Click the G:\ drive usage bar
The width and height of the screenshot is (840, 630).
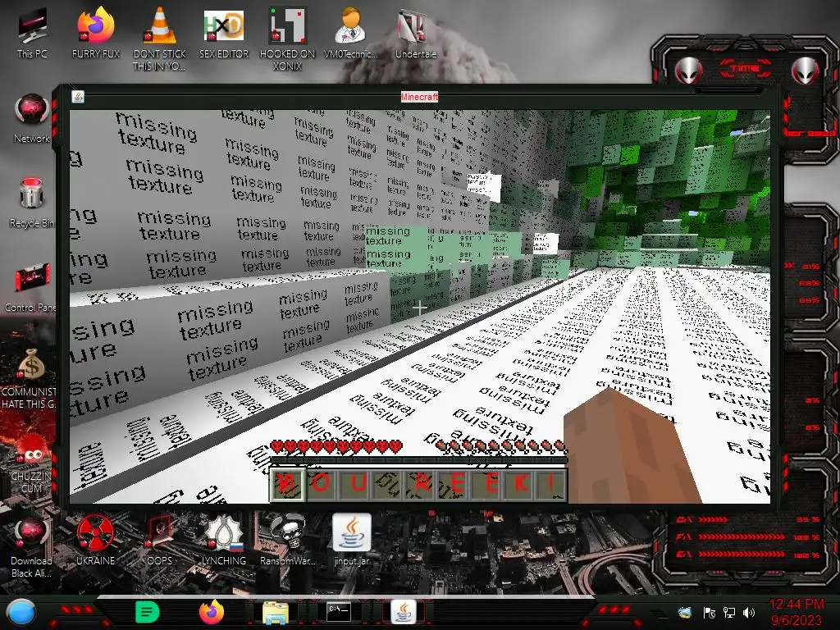click(742, 555)
